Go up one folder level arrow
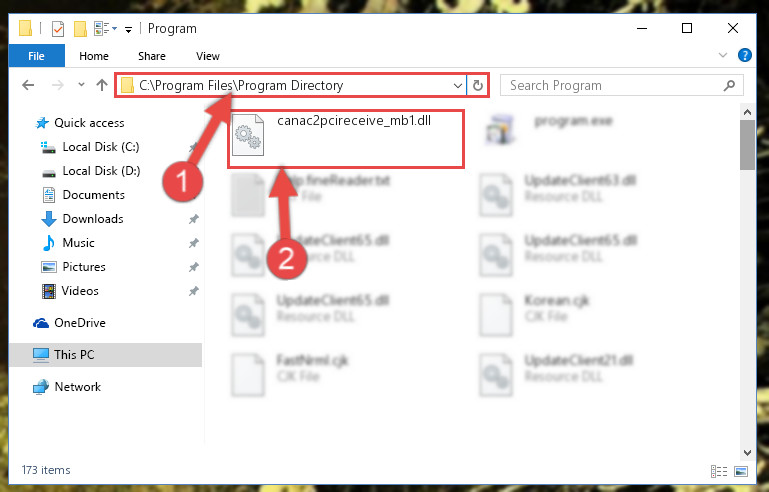Viewport: 769px width, 492px height. click(102, 85)
